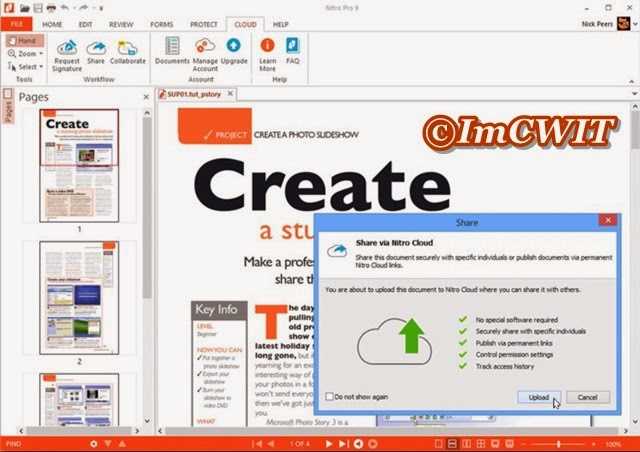Screen dimensions: 640x452
Task: Switch to facing continuous view
Action: [481, 444]
